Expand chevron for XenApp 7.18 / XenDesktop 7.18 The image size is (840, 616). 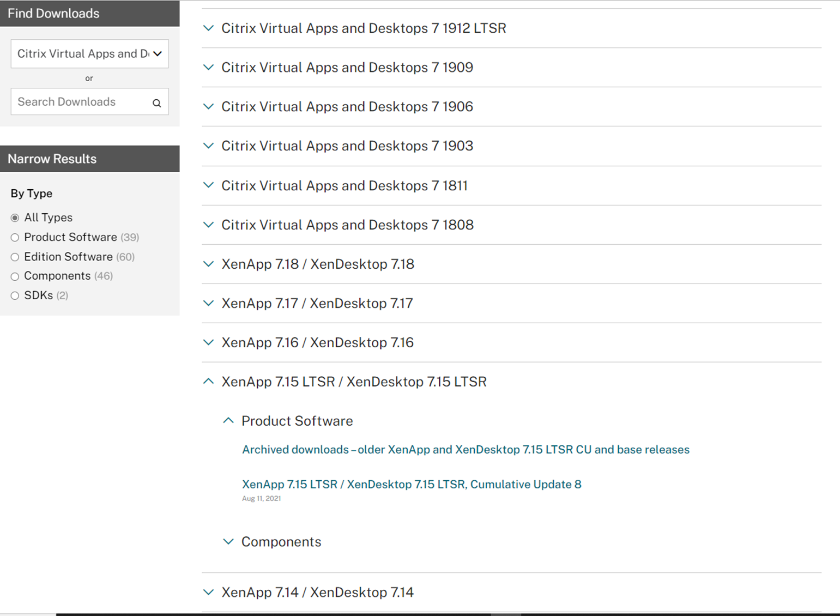[x=208, y=264]
